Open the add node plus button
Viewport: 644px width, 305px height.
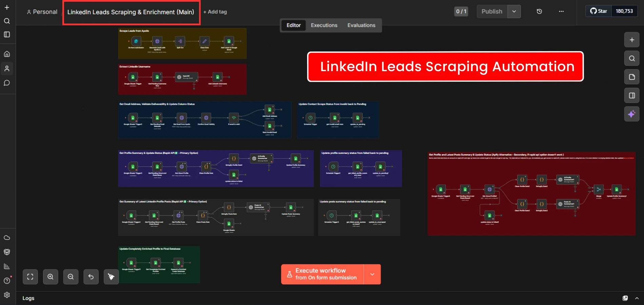coord(632,40)
